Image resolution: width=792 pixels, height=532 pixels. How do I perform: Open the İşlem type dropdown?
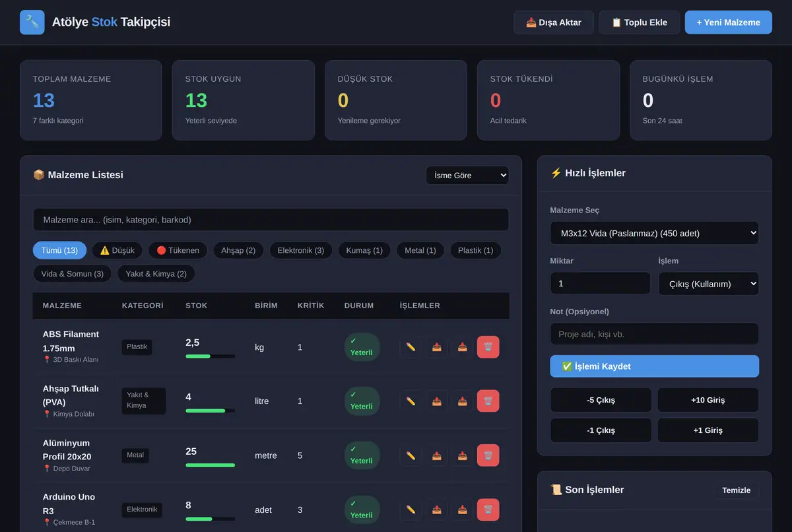point(709,284)
